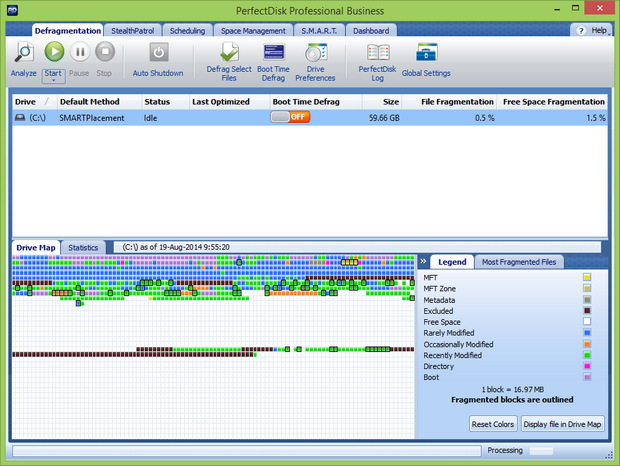Switch to the Statistics tab
The width and height of the screenshot is (620, 466).
(x=83, y=248)
